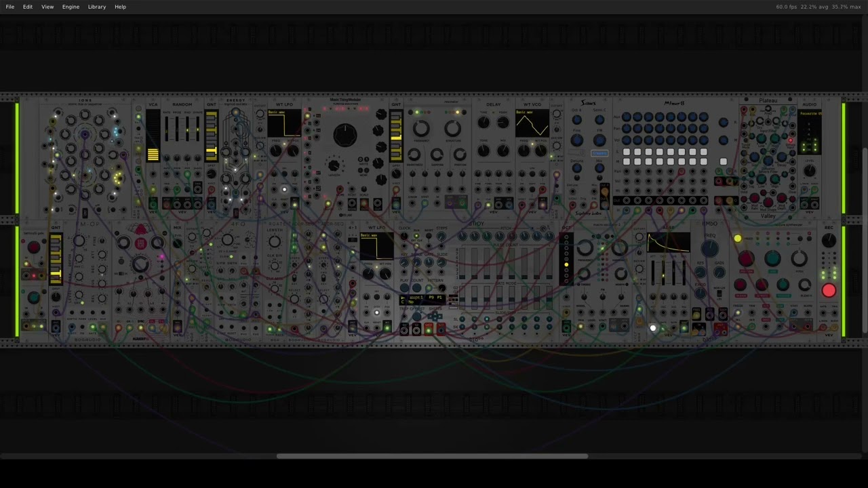Click the QNT keyboard display beside RANDOM
The image size is (868, 488).
[x=212, y=136]
